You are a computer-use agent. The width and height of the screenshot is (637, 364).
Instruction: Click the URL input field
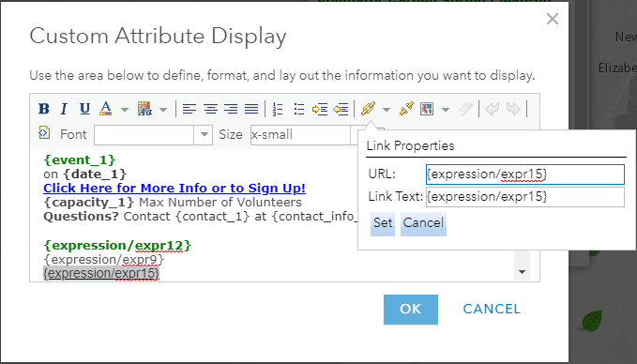click(x=524, y=174)
